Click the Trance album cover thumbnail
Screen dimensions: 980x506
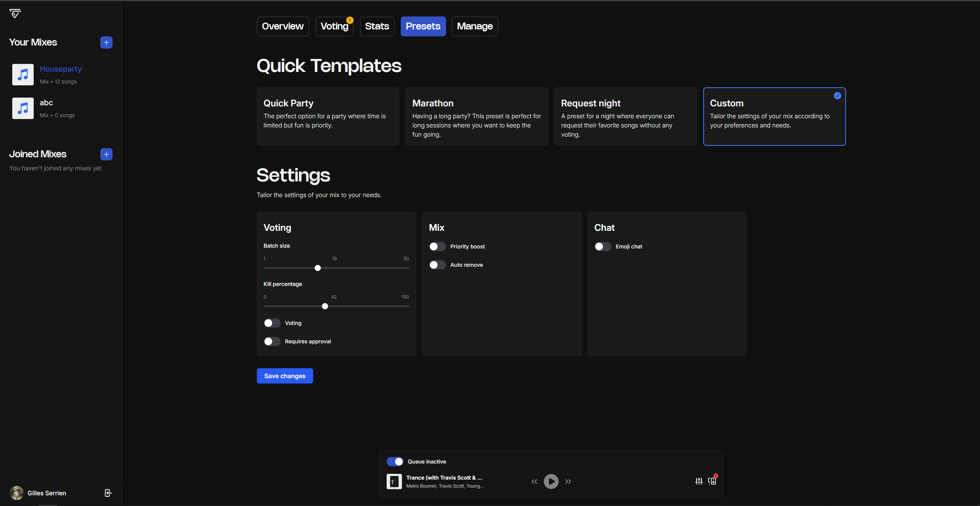click(394, 482)
